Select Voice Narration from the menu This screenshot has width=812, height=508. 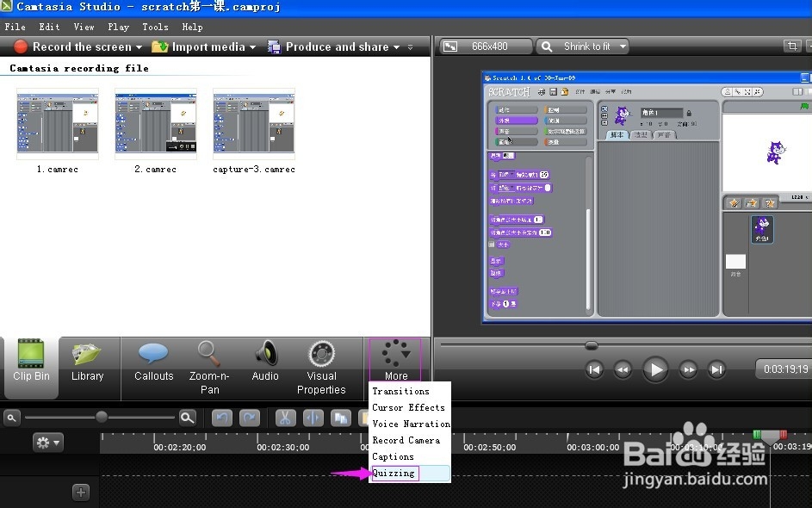[x=411, y=424]
